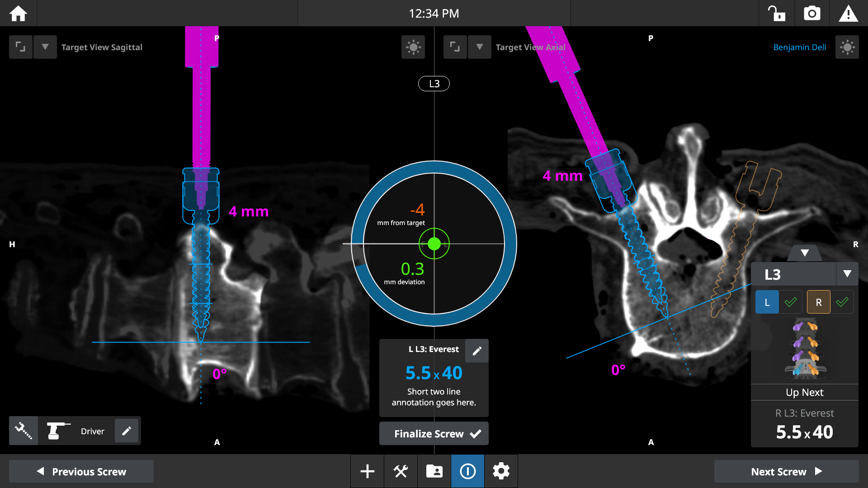Click the Home icon
Image resolution: width=868 pixels, height=488 pixels.
click(18, 13)
